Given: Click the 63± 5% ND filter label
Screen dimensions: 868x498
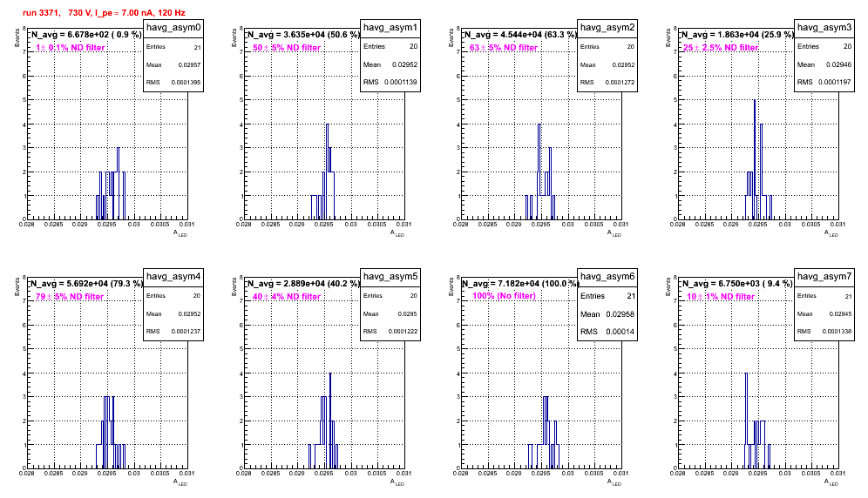Looking at the screenshot, I should point(504,48).
